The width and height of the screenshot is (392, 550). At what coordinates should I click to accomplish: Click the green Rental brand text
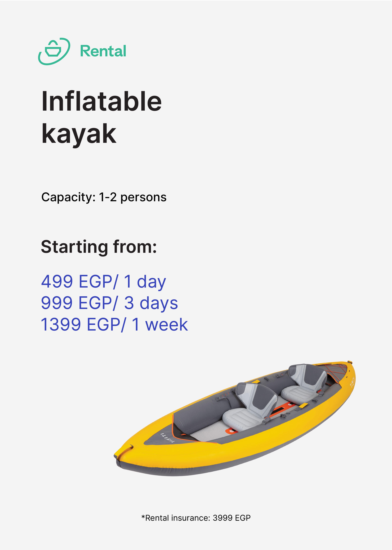coord(103,51)
